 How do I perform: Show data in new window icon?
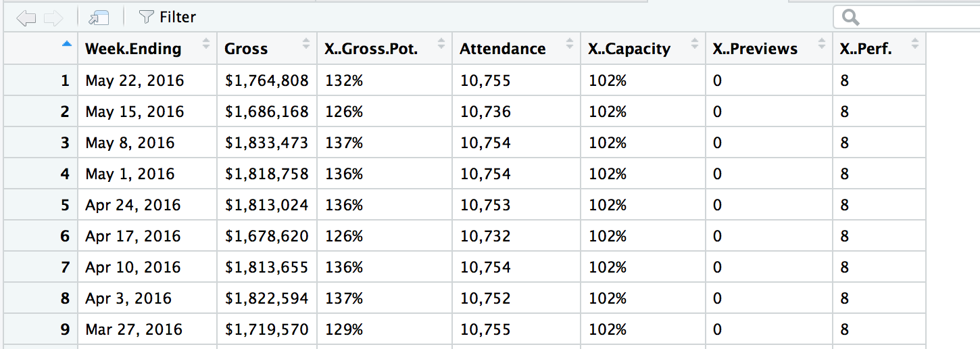[x=99, y=18]
